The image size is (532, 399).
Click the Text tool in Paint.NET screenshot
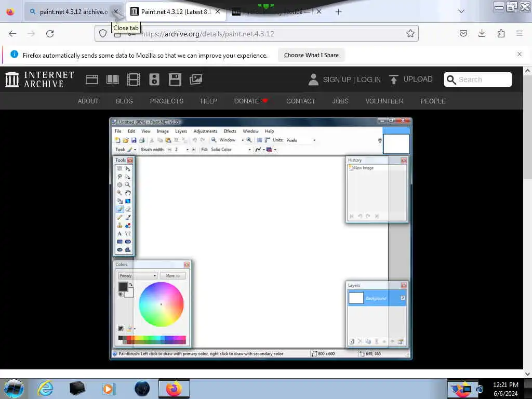click(x=119, y=233)
